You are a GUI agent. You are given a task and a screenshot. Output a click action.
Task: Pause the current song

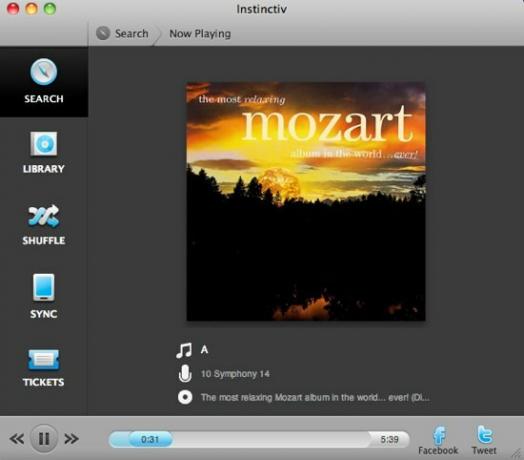click(44, 438)
